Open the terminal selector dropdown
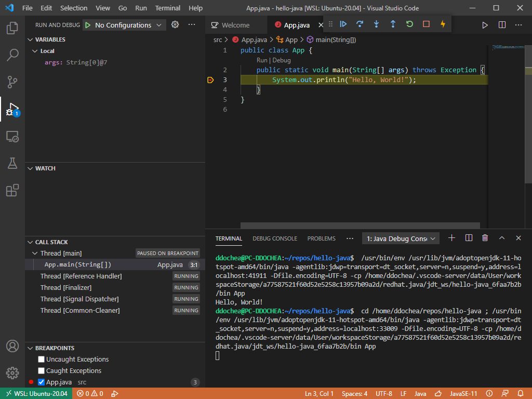 tap(401, 238)
